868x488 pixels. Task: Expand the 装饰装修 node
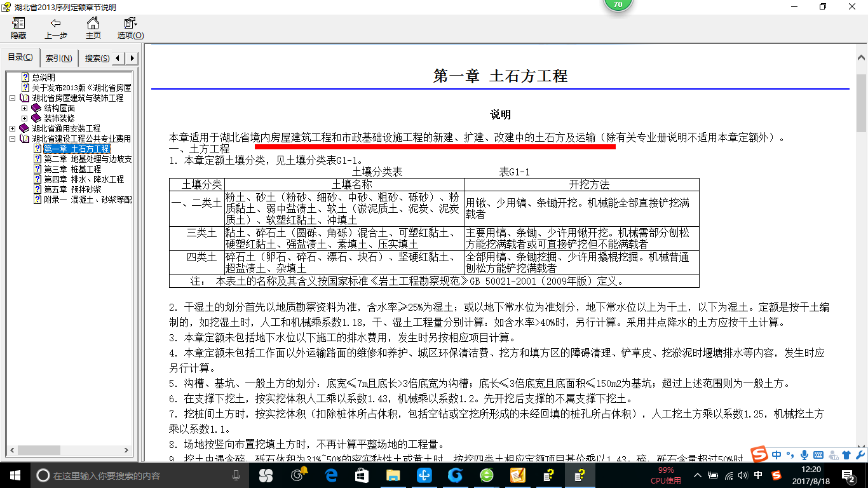click(25, 119)
